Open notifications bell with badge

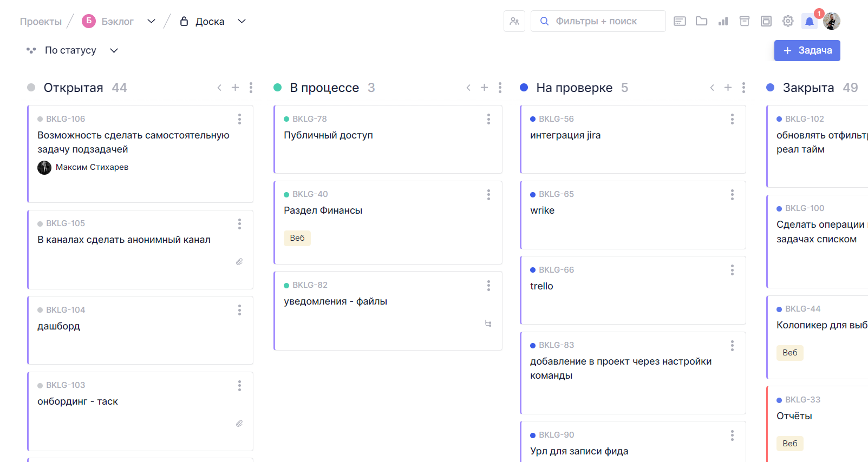(810, 21)
